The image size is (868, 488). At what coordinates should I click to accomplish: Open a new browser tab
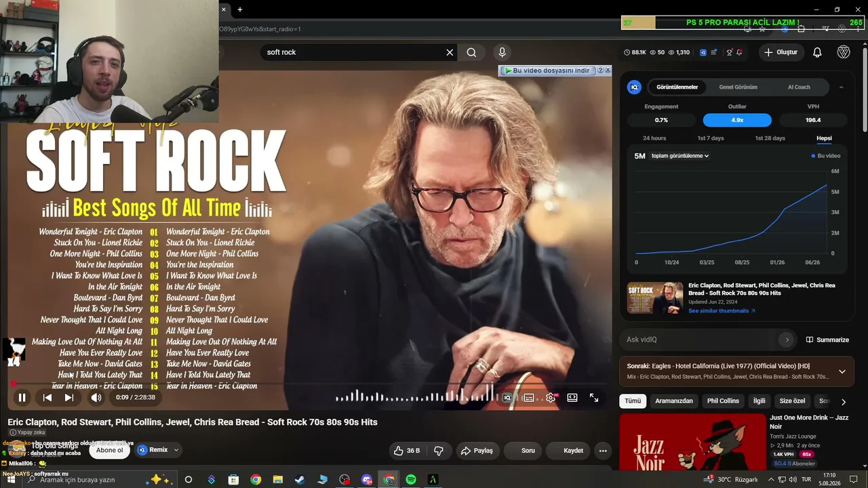(240, 9)
